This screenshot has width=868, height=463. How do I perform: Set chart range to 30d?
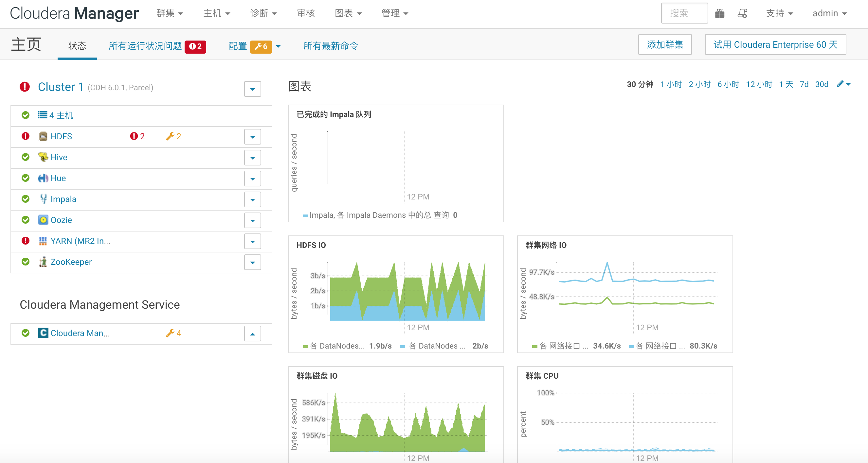pyautogui.click(x=822, y=84)
